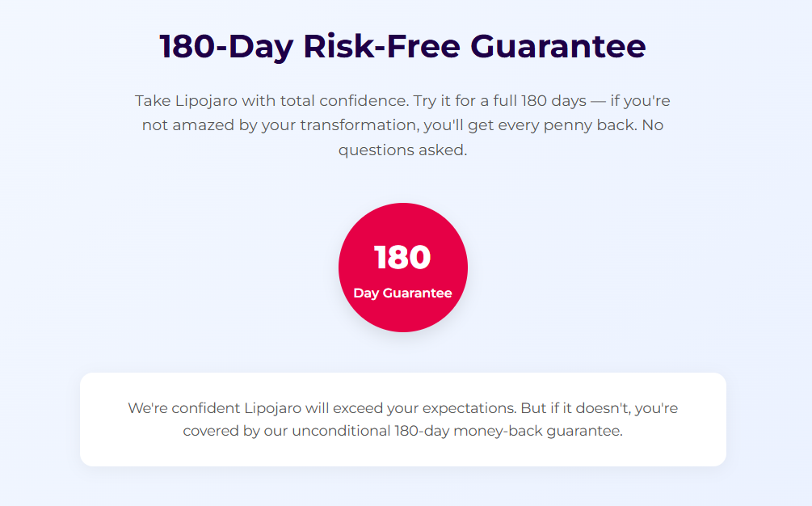
Task: Select 'Lipojaro' in the intro paragraph
Action: [x=206, y=100]
